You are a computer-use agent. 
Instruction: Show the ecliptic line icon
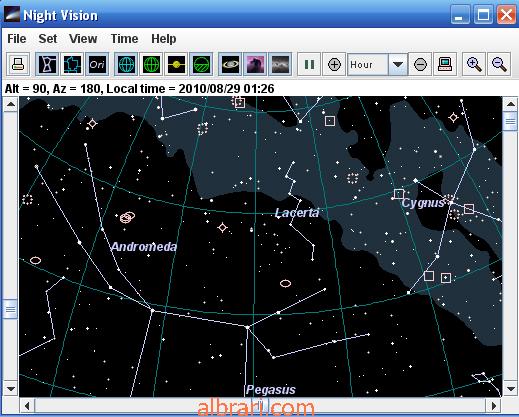click(x=176, y=64)
